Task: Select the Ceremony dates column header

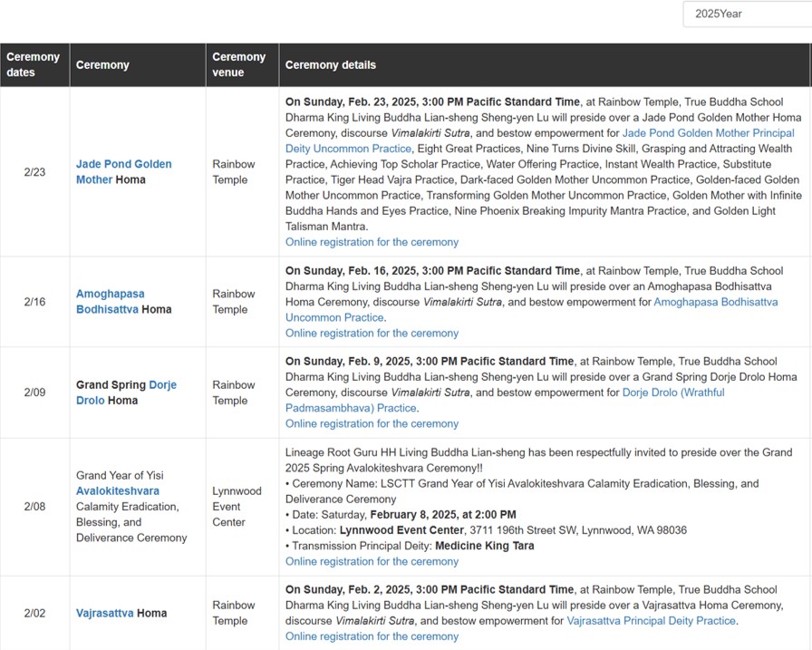Action: click(x=34, y=64)
